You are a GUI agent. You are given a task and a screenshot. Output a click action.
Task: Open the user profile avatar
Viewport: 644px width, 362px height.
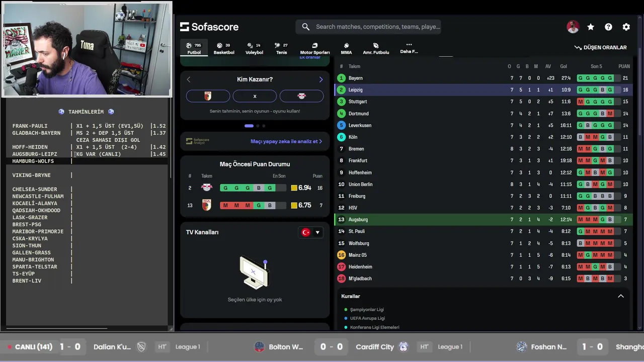coord(573,27)
